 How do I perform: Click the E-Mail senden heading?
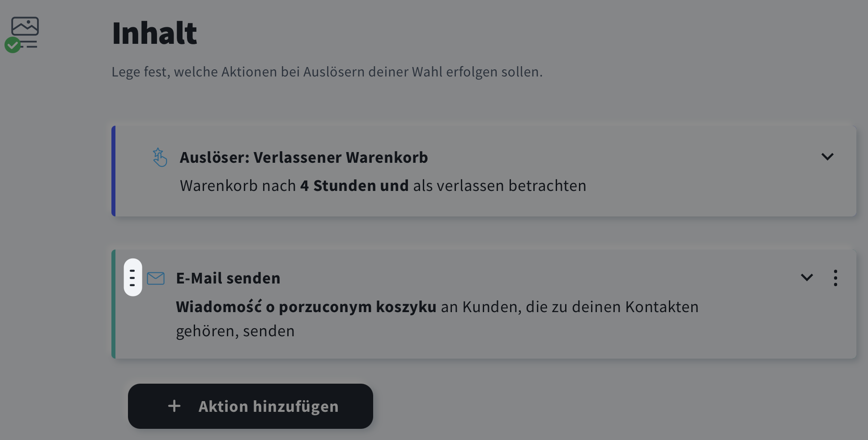pyautogui.click(x=228, y=278)
